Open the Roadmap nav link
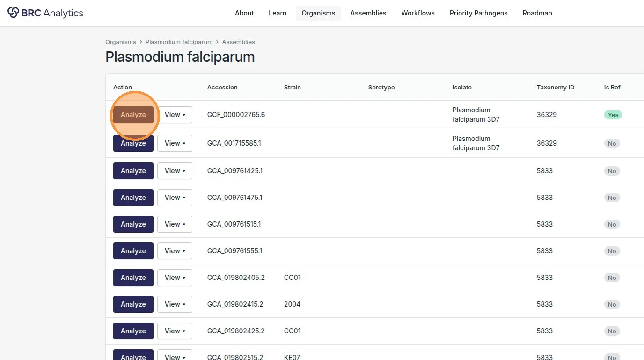 coord(537,13)
